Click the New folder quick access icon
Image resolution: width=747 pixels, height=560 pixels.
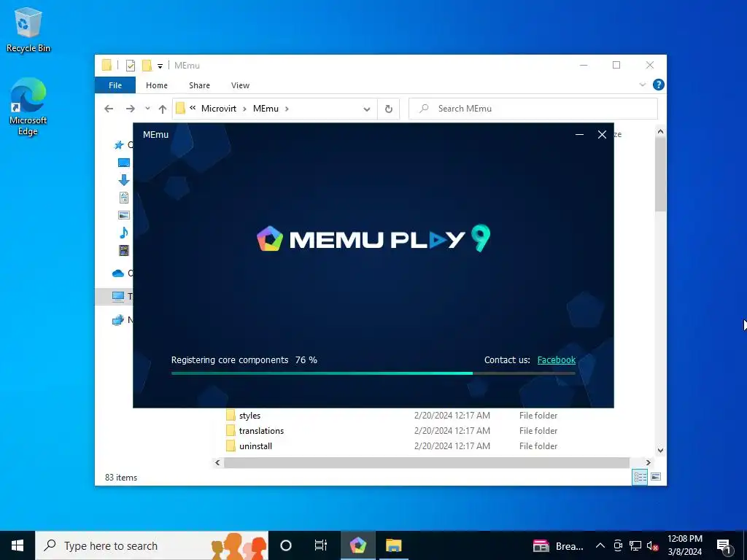pos(147,65)
